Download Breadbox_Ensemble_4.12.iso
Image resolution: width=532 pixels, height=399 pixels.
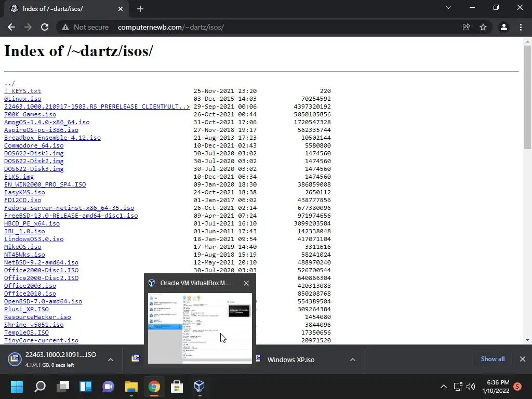(52, 138)
